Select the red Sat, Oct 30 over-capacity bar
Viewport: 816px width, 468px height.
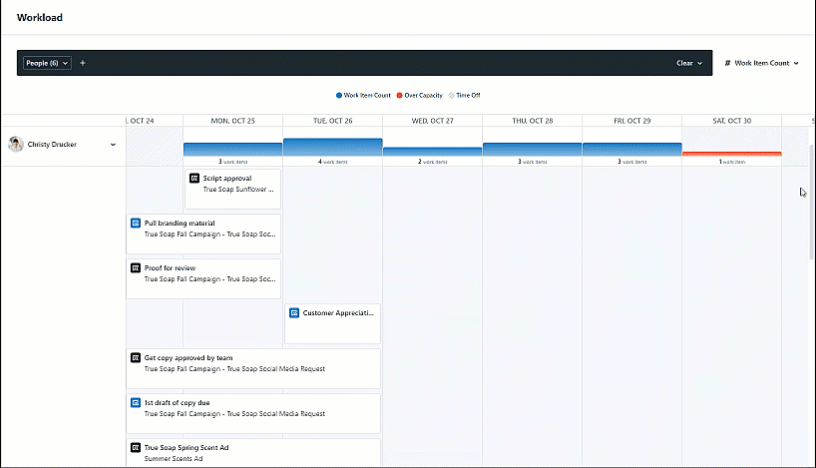(x=732, y=154)
